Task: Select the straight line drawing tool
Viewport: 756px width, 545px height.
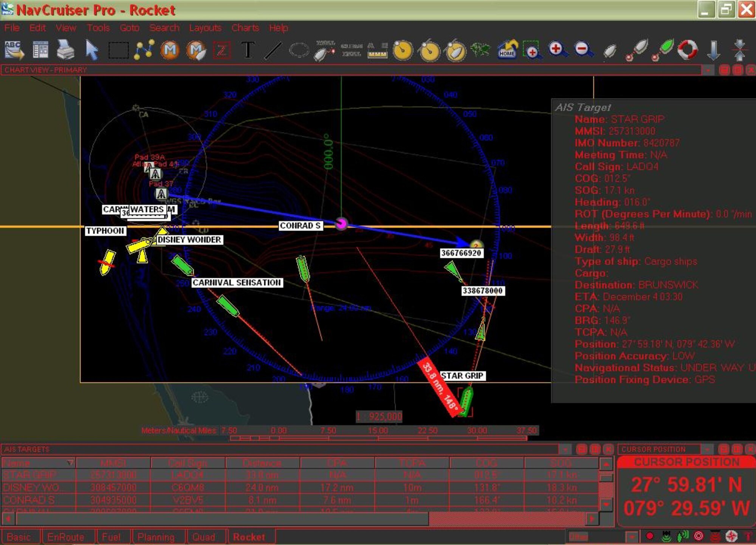Action: (x=273, y=50)
